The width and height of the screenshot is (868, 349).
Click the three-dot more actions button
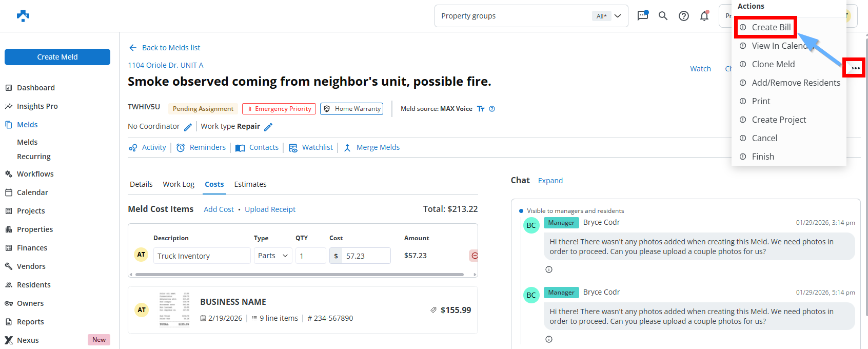(x=855, y=68)
